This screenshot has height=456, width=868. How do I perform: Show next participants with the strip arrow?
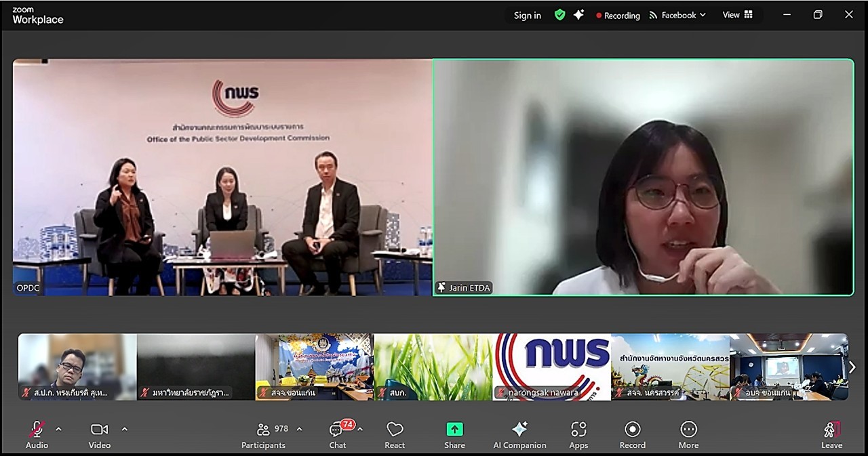(852, 367)
